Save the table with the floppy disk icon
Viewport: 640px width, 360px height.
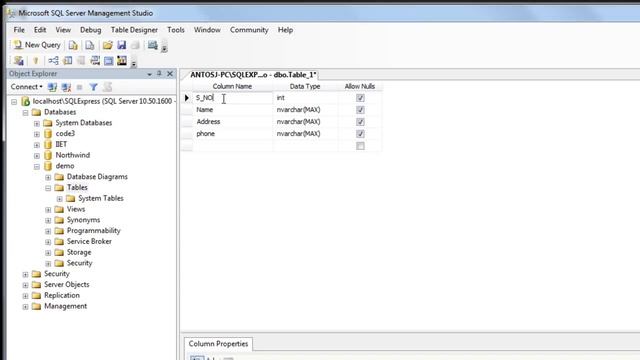pyautogui.click(x=122, y=45)
